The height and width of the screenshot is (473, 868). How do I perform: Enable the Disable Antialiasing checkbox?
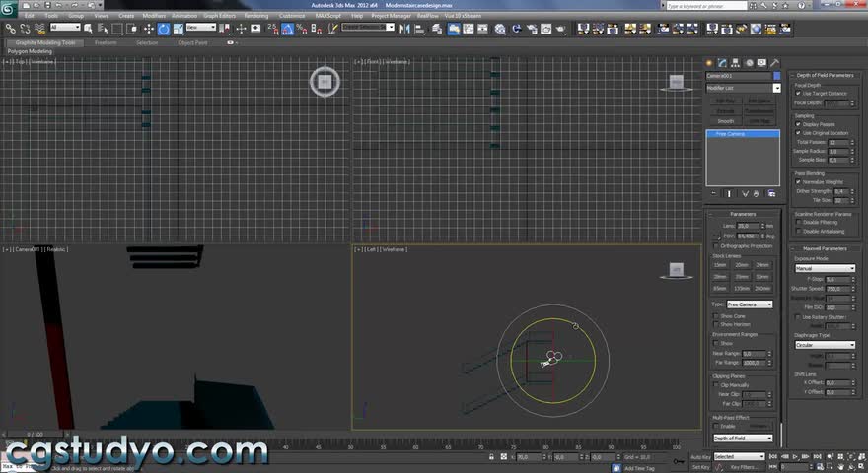click(x=798, y=232)
